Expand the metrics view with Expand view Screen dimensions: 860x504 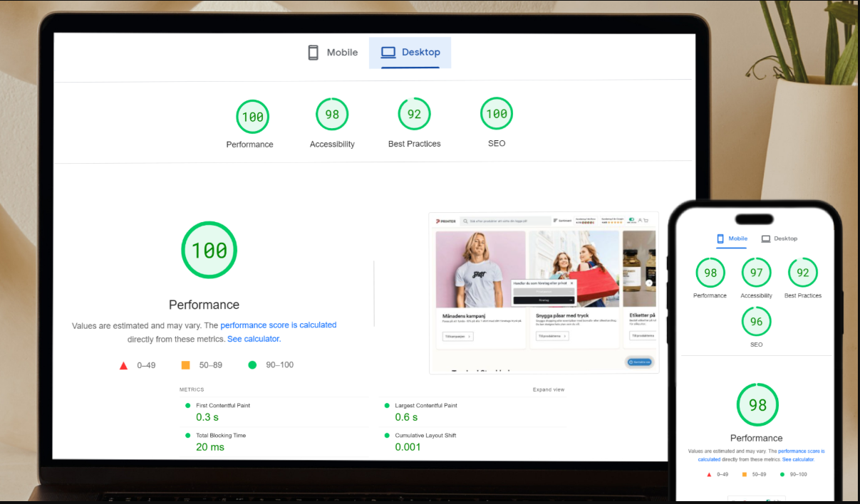tap(548, 389)
